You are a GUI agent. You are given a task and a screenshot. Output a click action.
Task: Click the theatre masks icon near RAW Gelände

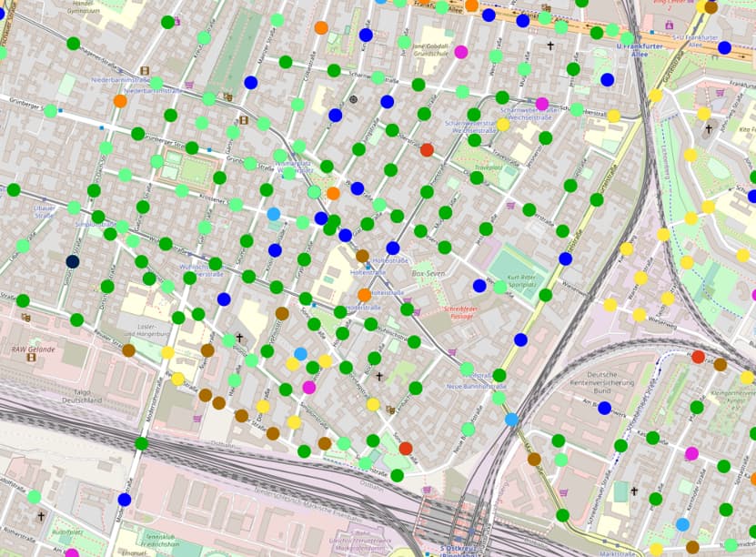coord(26,316)
